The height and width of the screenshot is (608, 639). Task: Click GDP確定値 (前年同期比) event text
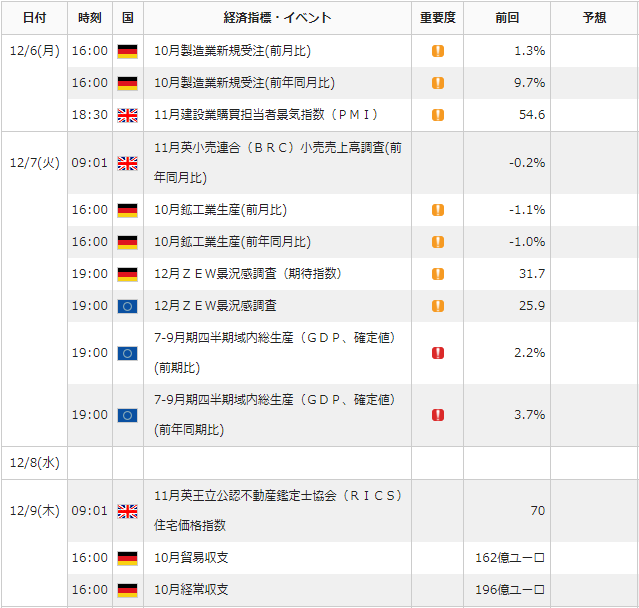click(275, 415)
